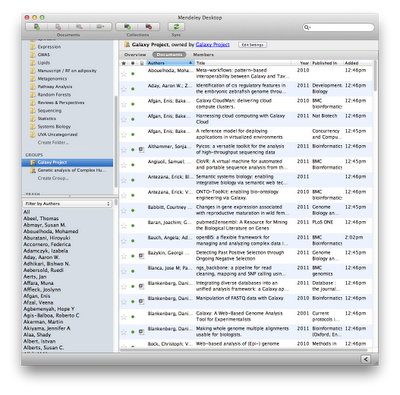
Task: Click the PDF icon for Bazykin, Georgii
Action: [141, 256]
